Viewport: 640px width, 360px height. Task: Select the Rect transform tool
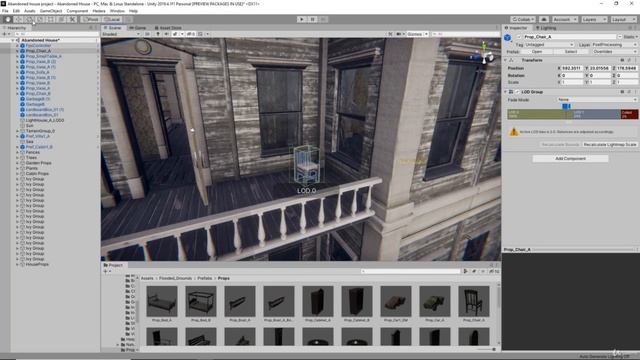pos(51,19)
